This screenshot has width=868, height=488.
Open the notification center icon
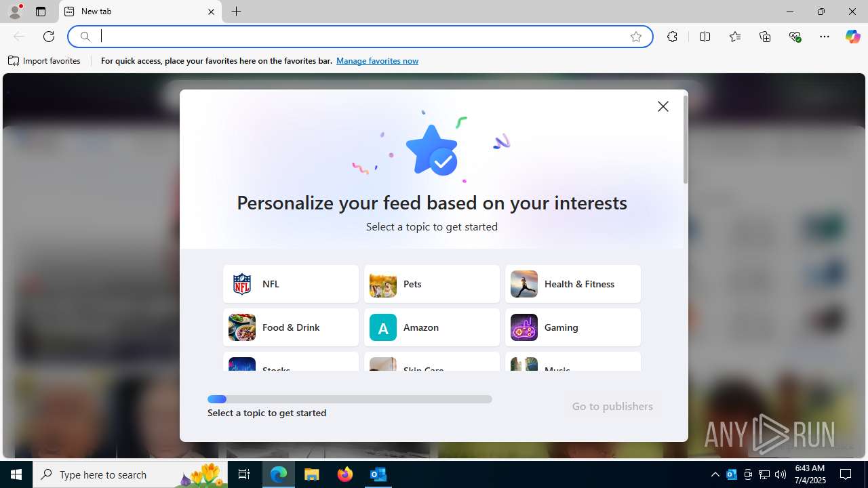(x=846, y=474)
